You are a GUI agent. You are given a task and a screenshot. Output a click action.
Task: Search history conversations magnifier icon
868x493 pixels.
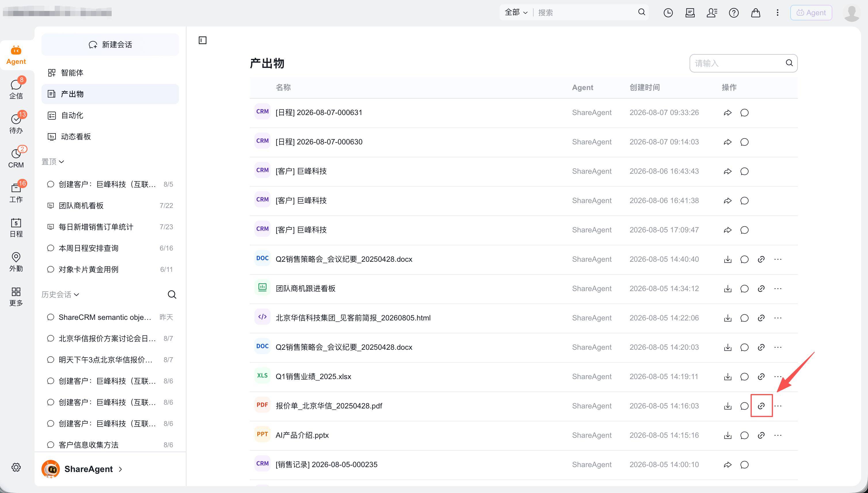point(172,295)
